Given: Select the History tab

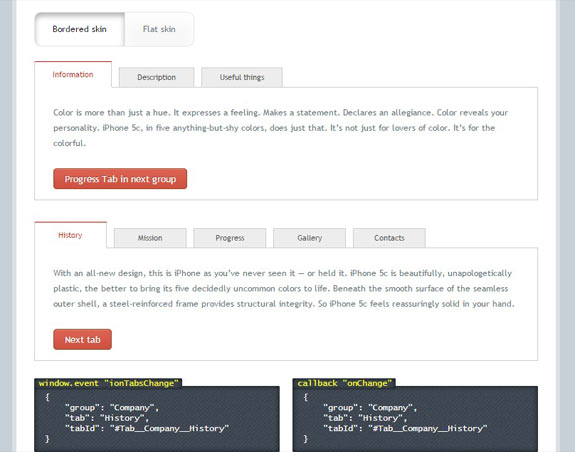Looking at the screenshot, I should (x=70, y=235).
